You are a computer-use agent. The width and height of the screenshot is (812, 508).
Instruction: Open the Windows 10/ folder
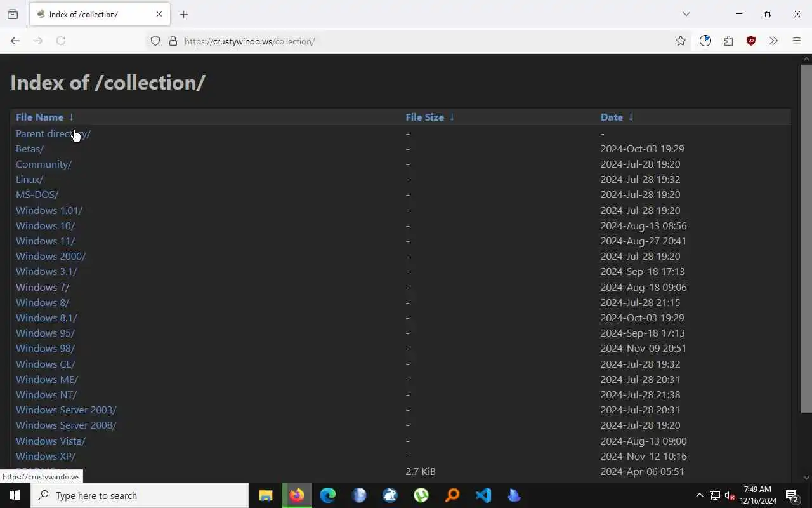coord(45,225)
